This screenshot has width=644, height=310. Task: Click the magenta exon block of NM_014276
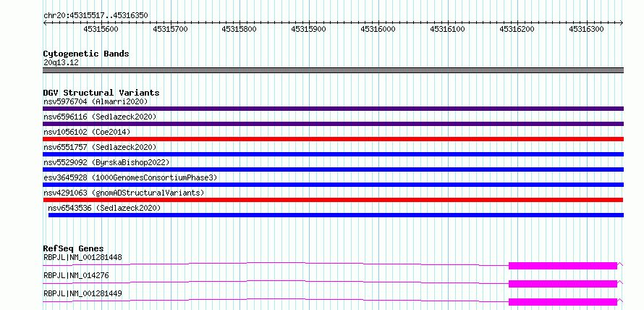point(563,284)
